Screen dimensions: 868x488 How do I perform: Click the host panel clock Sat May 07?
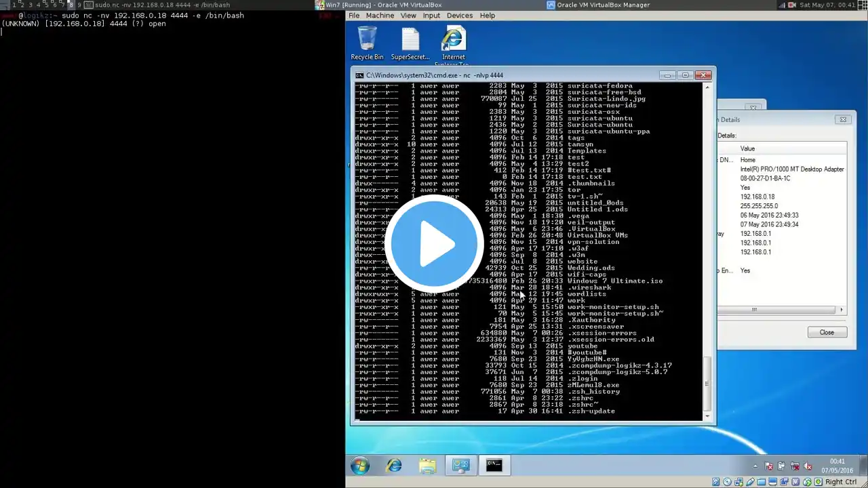click(828, 5)
